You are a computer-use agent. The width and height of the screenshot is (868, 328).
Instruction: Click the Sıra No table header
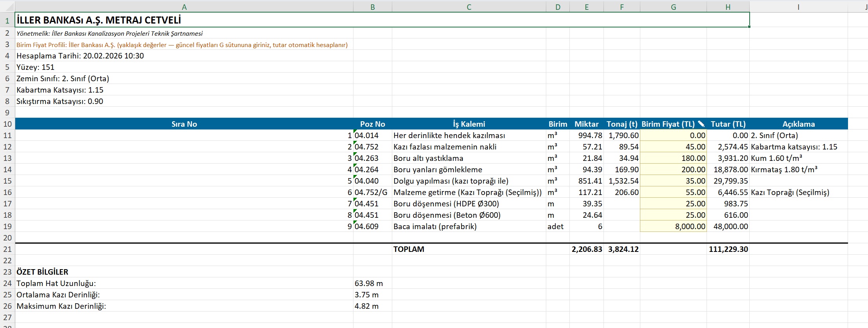point(184,124)
